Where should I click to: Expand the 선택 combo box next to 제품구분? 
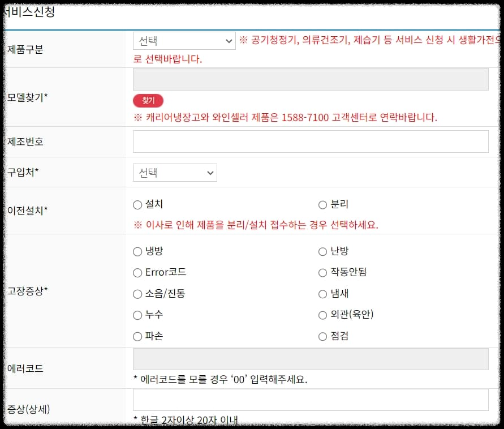click(184, 41)
